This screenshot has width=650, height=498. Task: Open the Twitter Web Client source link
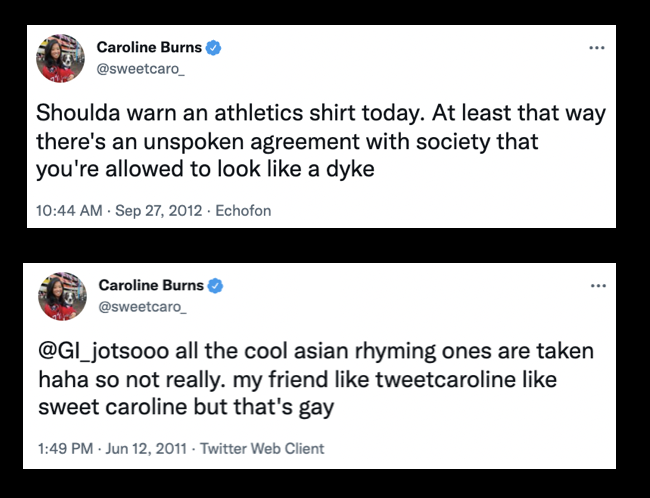[262, 449]
